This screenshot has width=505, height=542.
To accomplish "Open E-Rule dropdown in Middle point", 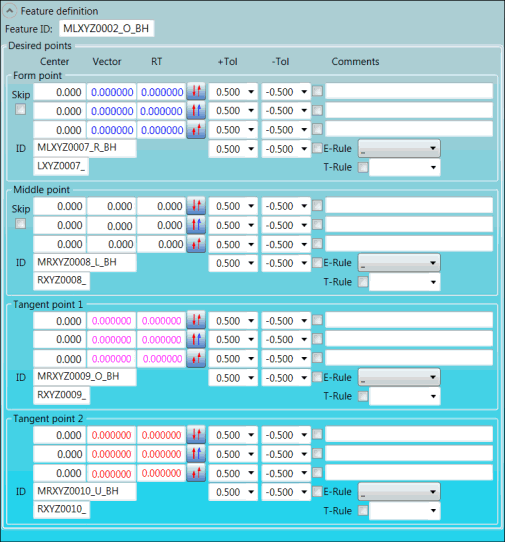I will 399,263.
